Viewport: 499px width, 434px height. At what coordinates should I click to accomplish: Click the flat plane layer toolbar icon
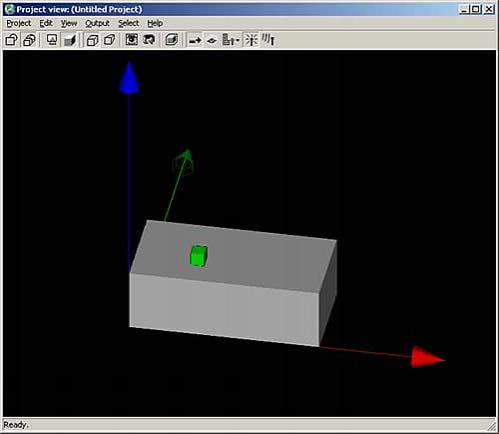[212, 40]
